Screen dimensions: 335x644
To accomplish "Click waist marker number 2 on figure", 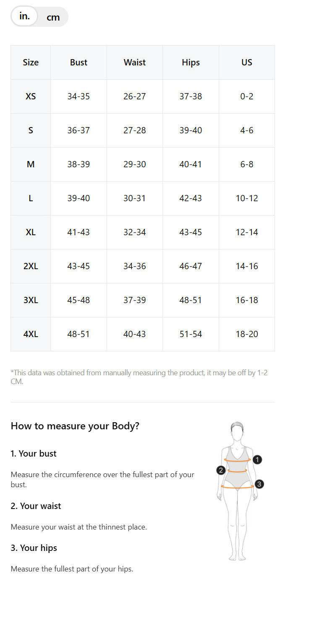I will [x=221, y=470].
